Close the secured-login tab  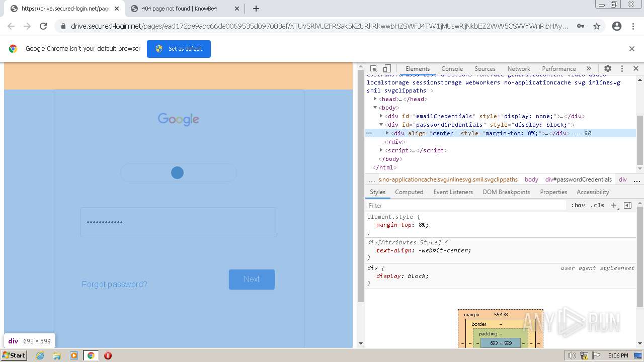click(116, 9)
